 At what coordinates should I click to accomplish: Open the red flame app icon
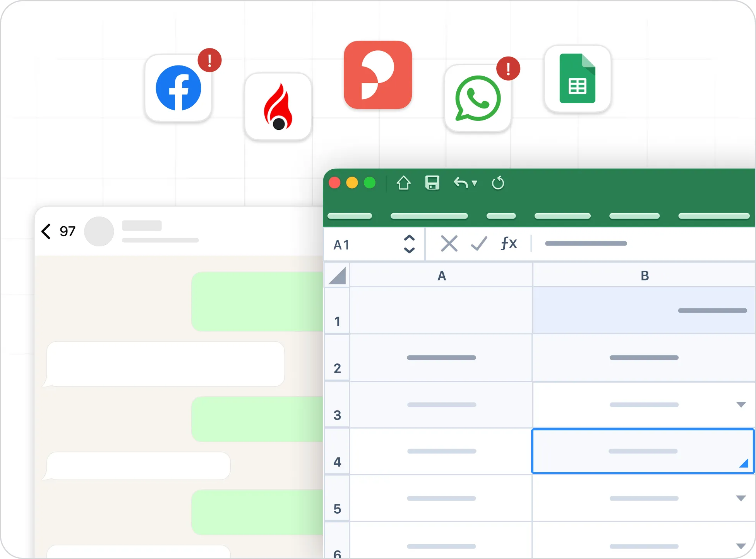[278, 107]
